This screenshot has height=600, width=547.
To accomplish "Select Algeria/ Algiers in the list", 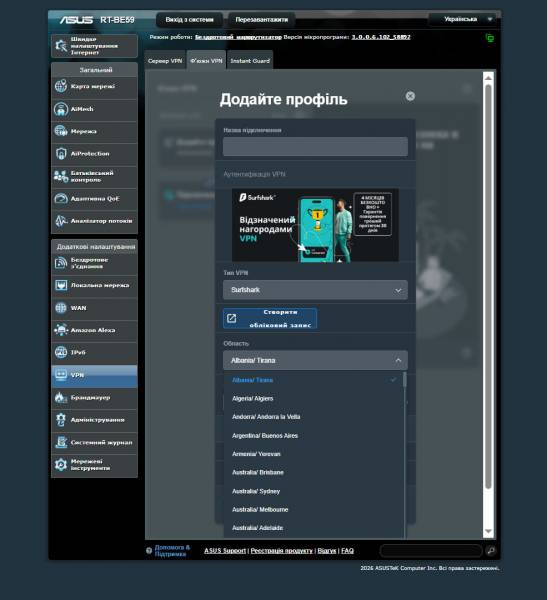I will pos(314,398).
